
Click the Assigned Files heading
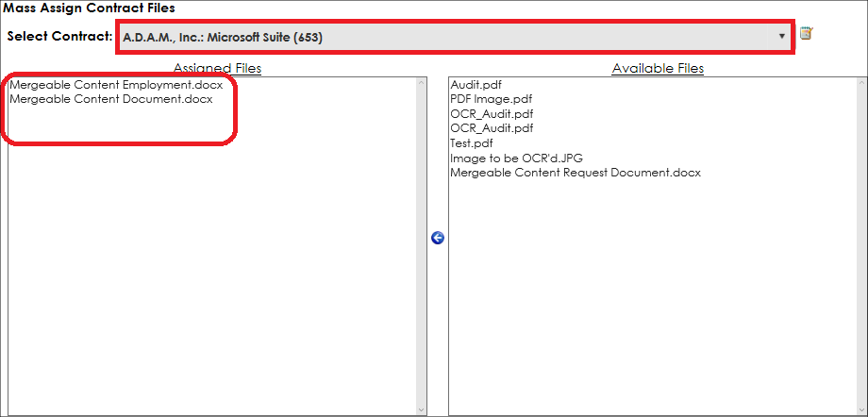coord(218,68)
